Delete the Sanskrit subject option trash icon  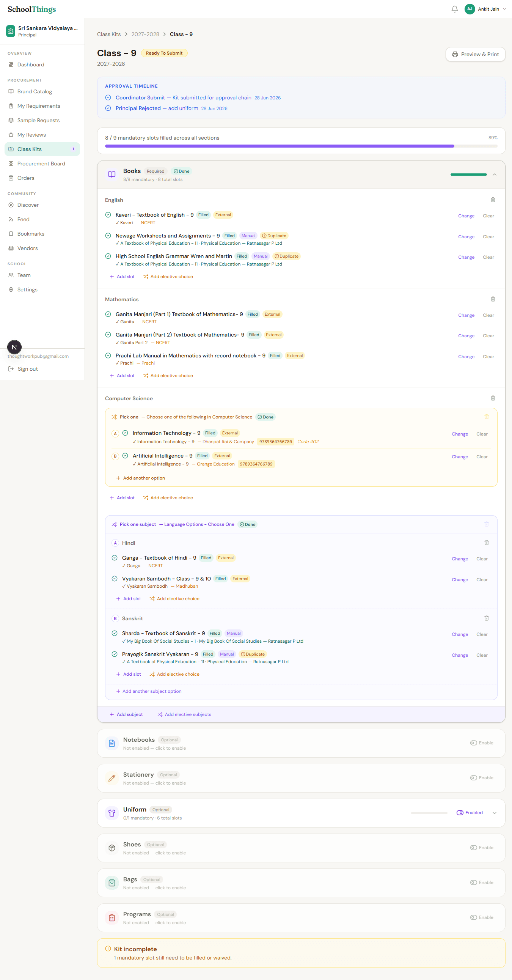pos(487,618)
